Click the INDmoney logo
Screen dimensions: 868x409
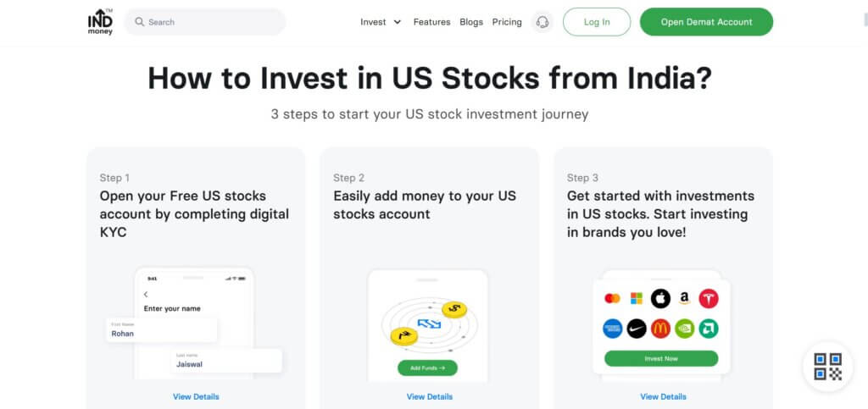(x=100, y=22)
